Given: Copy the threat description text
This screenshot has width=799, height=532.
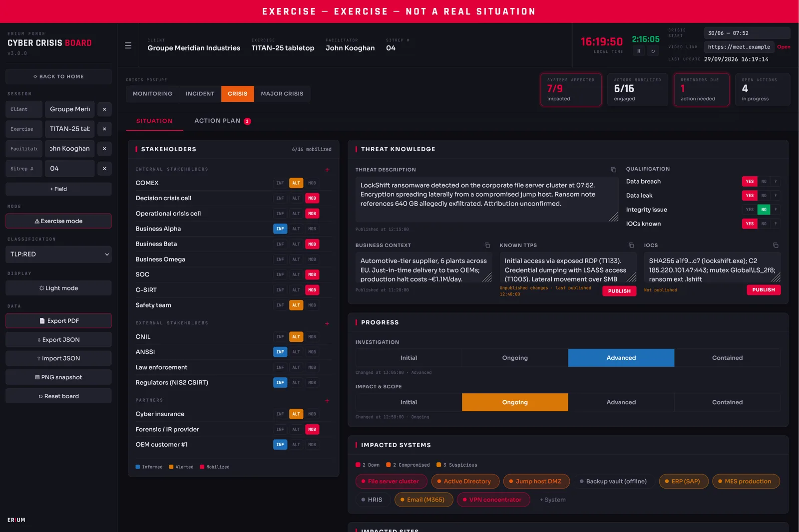Looking at the screenshot, I should point(613,170).
